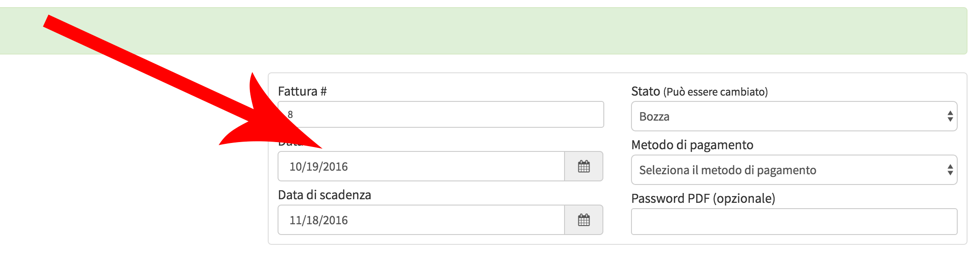Click the up-down arrows of the Stato select
Image resolution: width=980 pixels, height=260 pixels.
click(950, 116)
